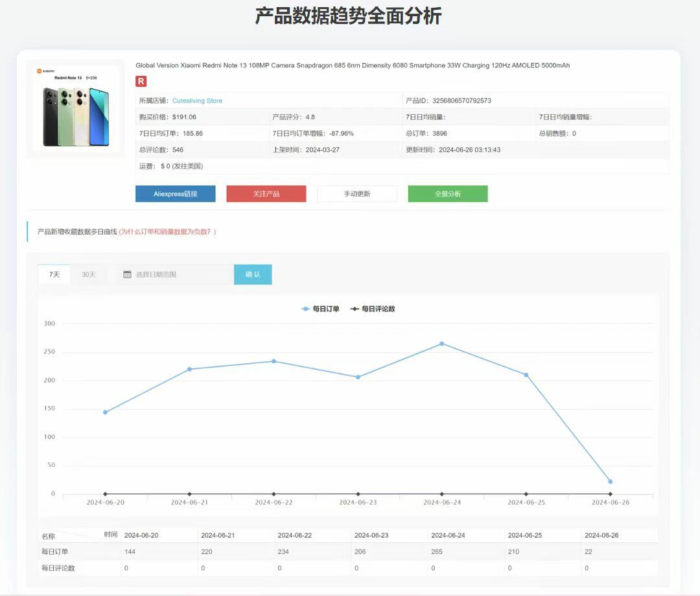
Task: Click the 2024-06-24 peak orders data point
Action: [x=442, y=344]
